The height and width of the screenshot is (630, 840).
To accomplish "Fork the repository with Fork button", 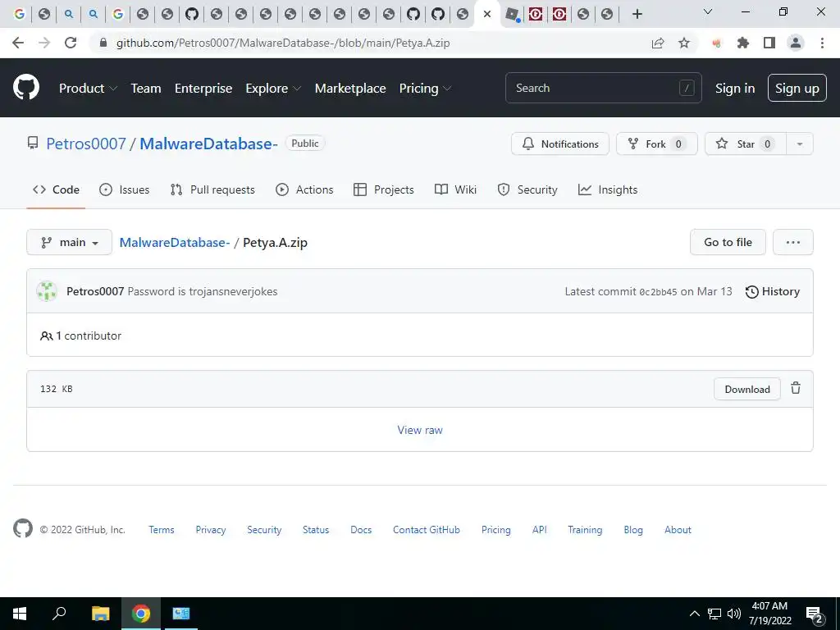I will coord(657,144).
